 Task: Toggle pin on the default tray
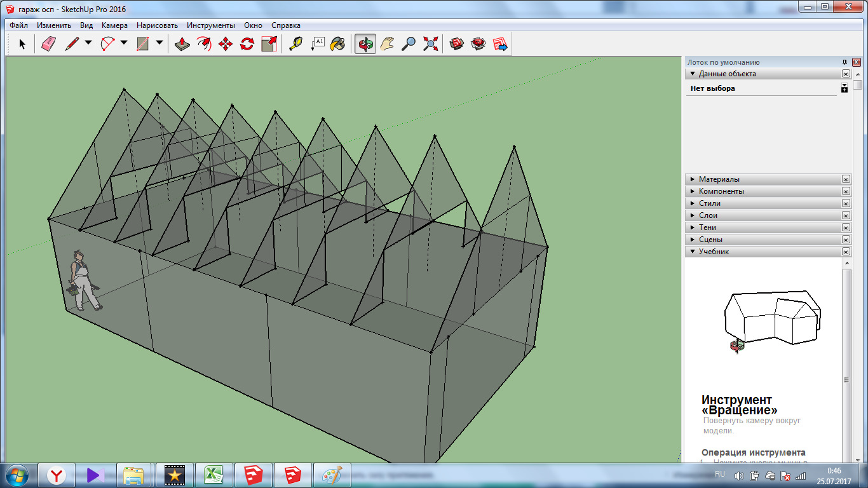pyautogui.click(x=844, y=62)
